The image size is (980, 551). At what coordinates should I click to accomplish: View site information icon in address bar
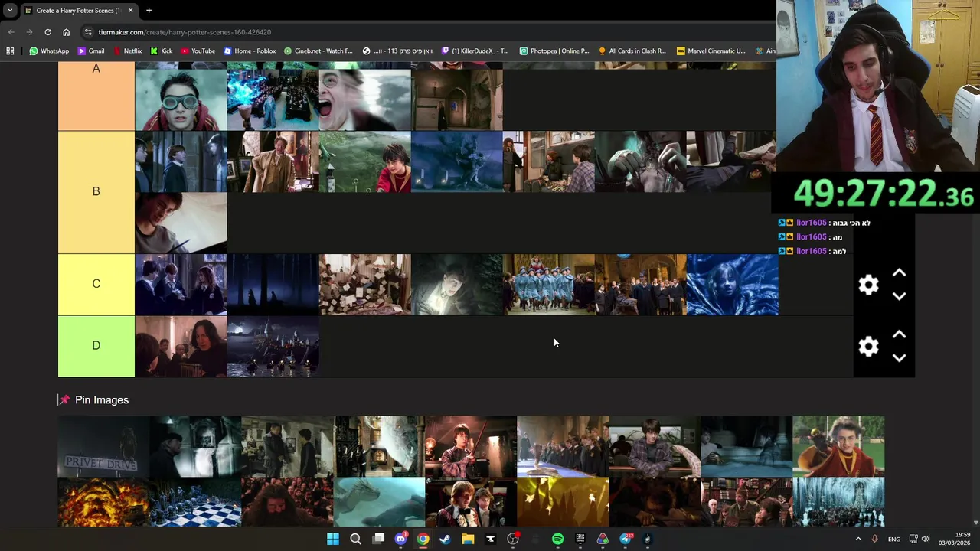[89, 32]
